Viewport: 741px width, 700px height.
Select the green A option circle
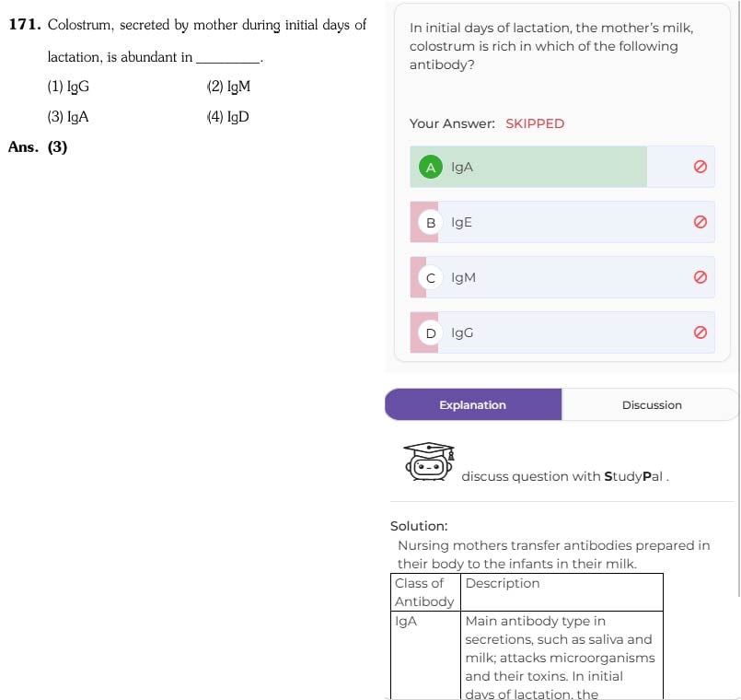click(x=431, y=167)
